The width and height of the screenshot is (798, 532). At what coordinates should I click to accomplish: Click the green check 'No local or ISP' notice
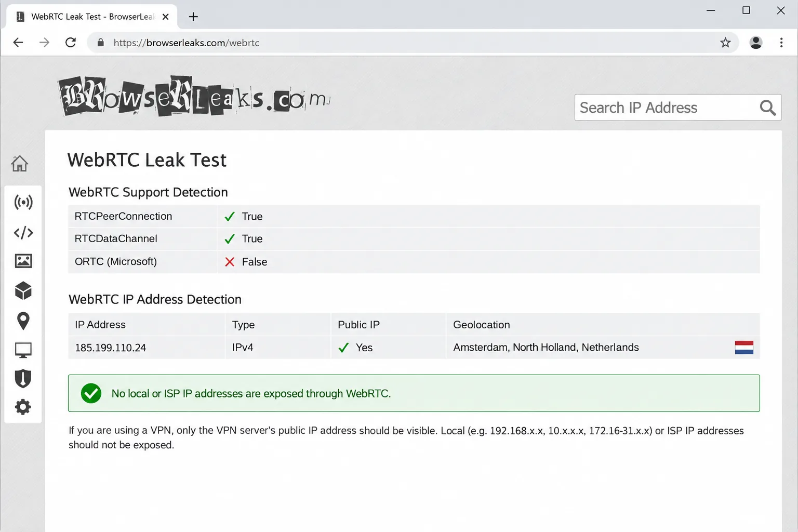(x=414, y=393)
